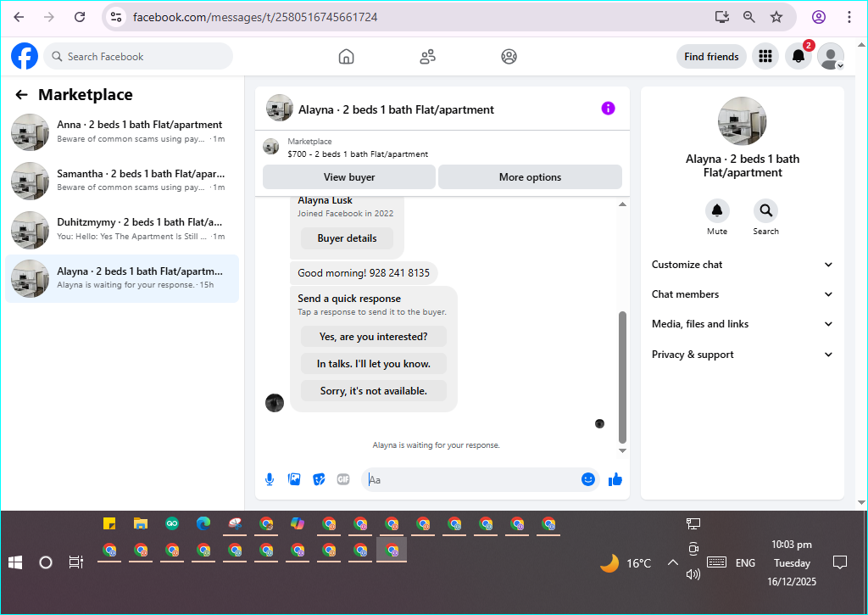Bookmark this page with star icon

coord(776,17)
